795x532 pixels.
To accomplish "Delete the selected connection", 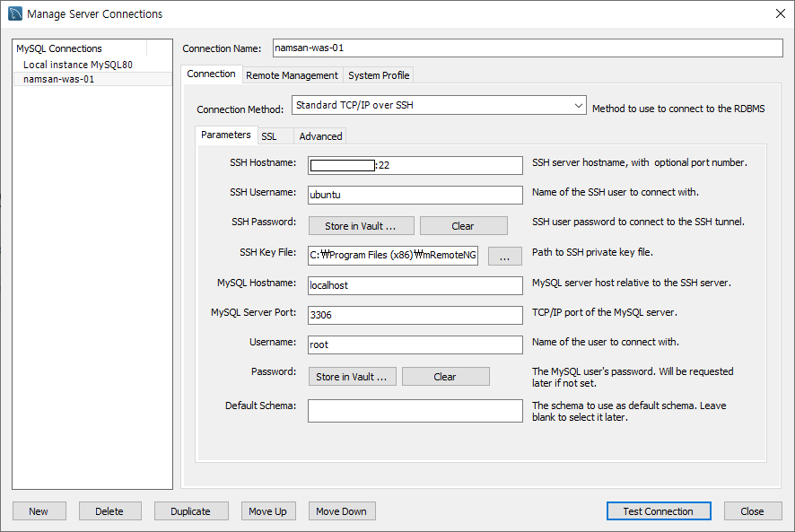I will click(110, 511).
